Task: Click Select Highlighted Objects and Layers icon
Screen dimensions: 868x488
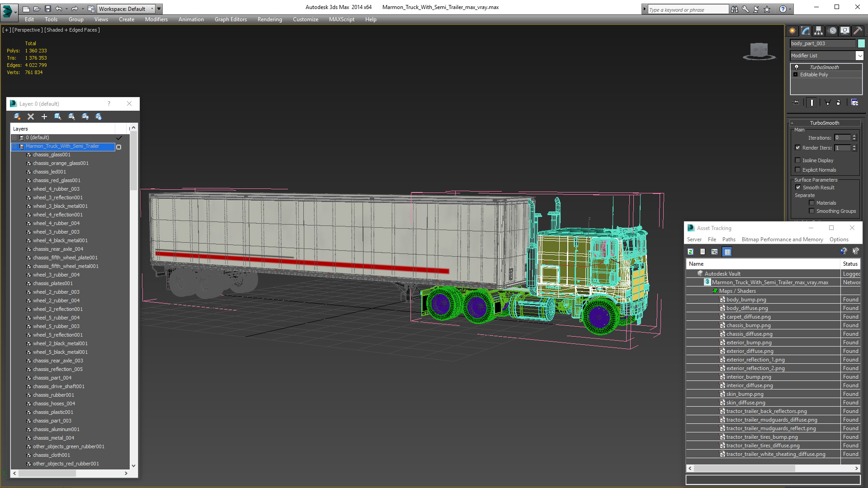Action: (58, 117)
